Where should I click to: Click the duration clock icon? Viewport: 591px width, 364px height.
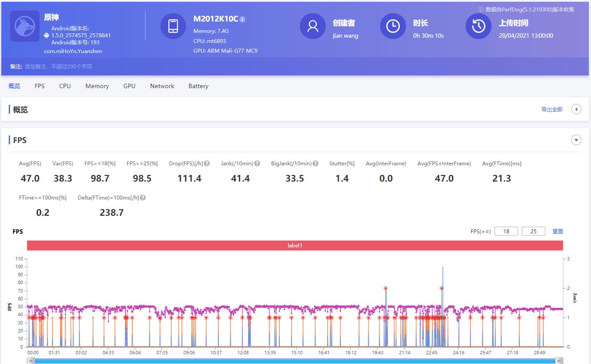(393, 26)
